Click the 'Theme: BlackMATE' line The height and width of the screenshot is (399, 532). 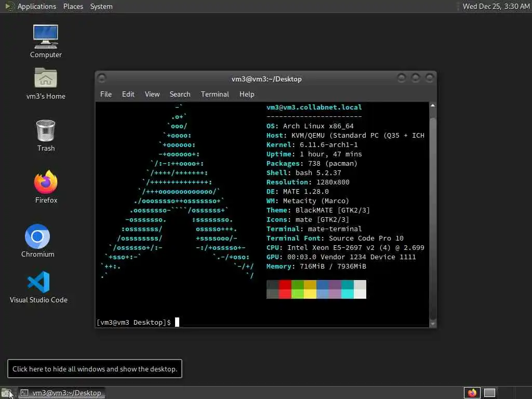pos(318,210)
